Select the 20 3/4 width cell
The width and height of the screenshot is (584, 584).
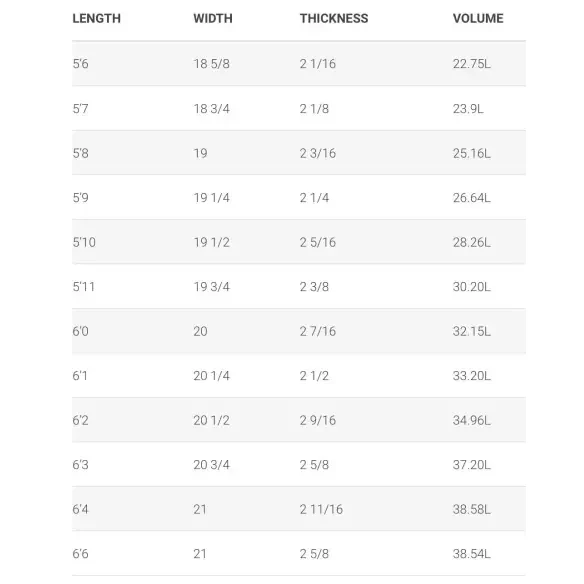[x=212, y=465]
